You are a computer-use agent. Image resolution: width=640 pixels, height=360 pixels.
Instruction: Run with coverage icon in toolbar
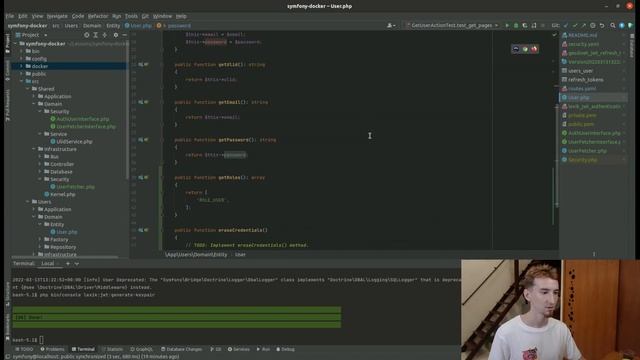tap(525, 25)
